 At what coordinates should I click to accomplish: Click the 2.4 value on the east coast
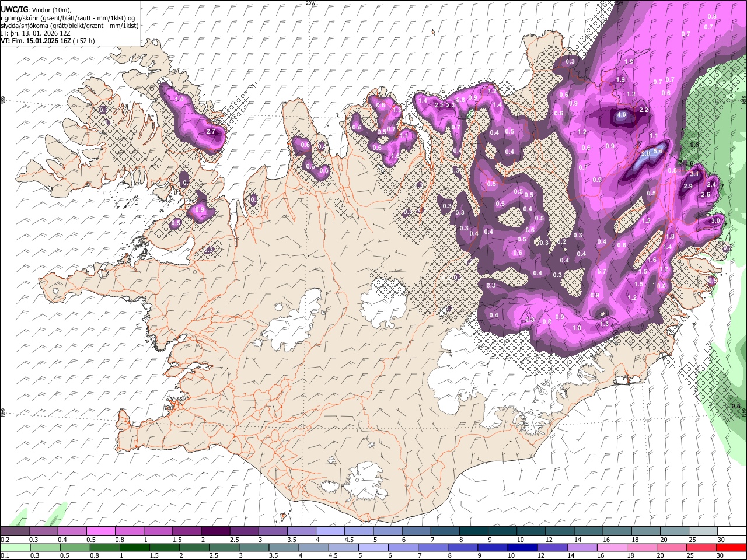pos(711,184)
